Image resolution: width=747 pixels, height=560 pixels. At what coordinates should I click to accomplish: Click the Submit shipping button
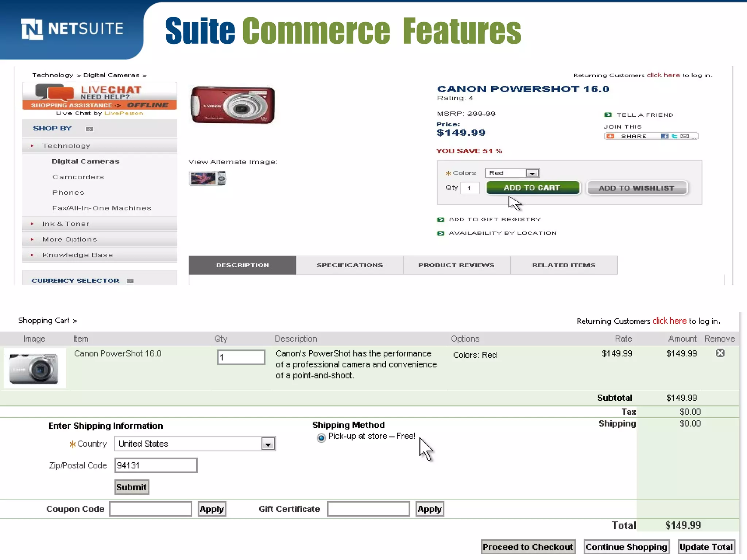tap(132, 487)
